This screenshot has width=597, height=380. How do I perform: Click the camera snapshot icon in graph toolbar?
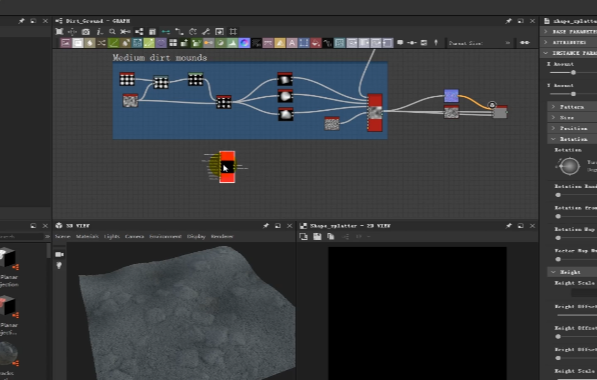pos(86,32)
